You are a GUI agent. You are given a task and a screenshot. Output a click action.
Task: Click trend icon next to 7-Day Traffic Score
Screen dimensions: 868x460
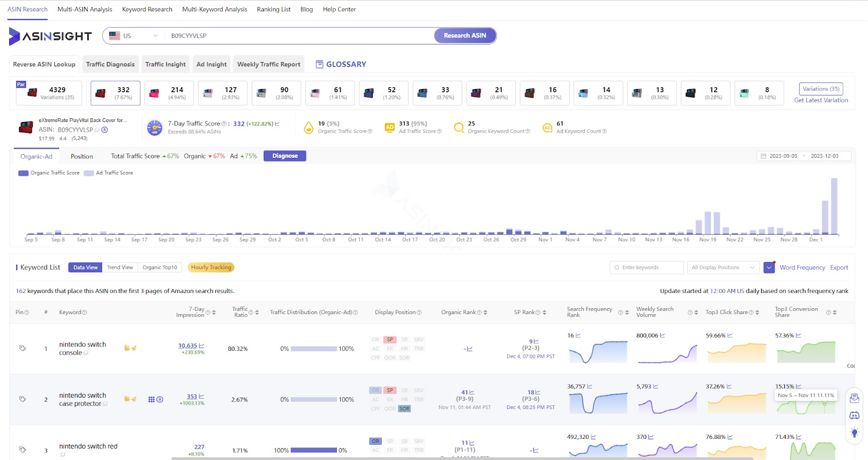(x=277, y=124)
